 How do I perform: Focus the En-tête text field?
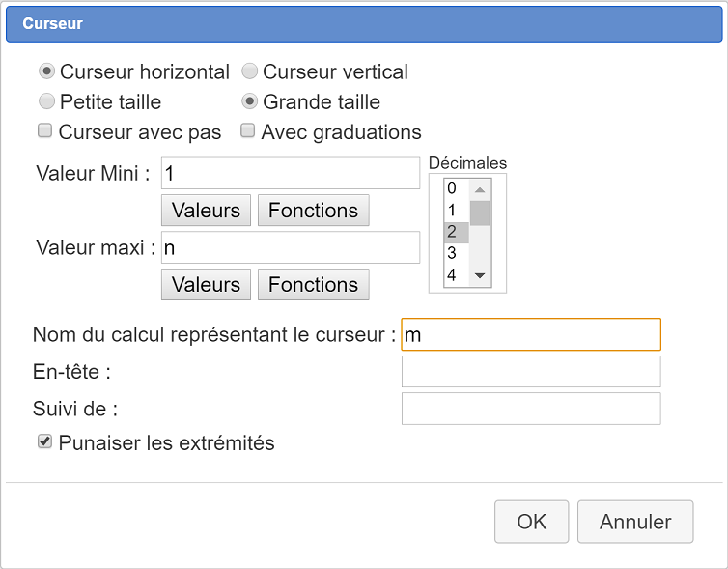pos(531,372)
